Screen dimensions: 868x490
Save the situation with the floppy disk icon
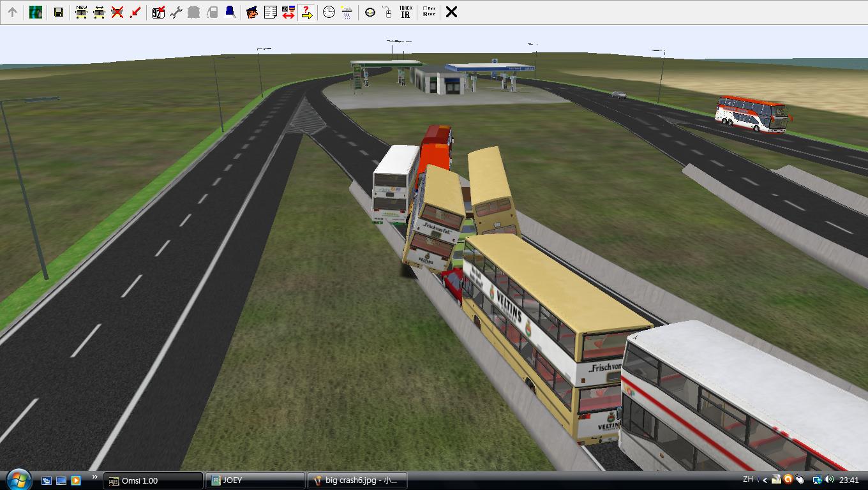(x=58, y=12)
